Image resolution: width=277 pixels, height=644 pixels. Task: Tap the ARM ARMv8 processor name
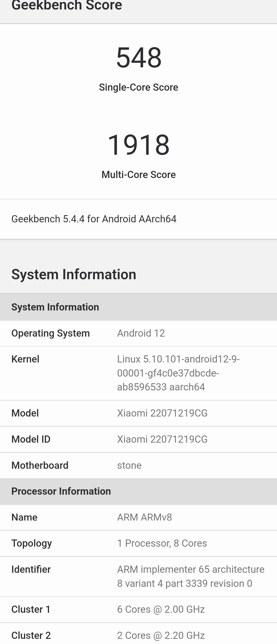144,517
